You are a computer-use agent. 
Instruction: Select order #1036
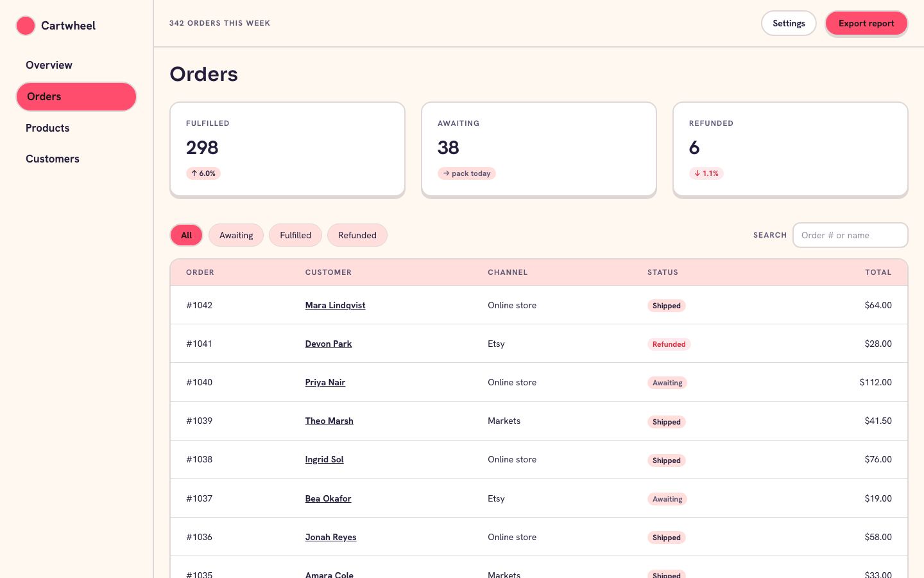click(x=199, y=537)
